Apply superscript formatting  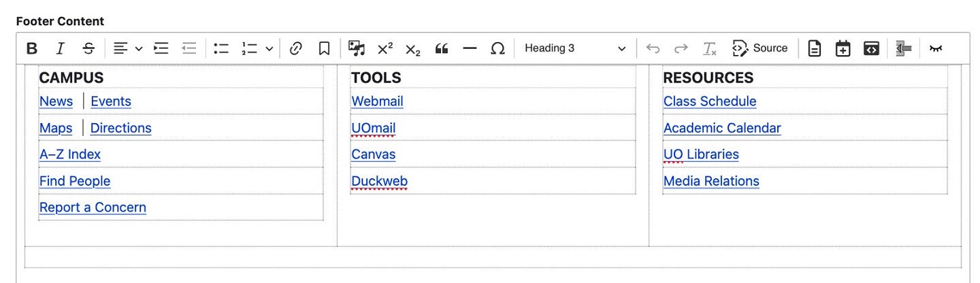pyautogui.click(x=385, y=48)
